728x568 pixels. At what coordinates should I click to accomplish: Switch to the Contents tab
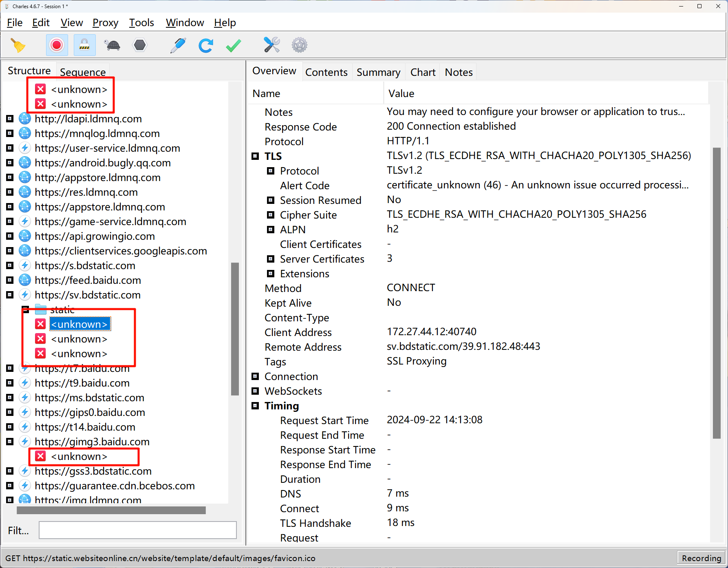(326, 72)
